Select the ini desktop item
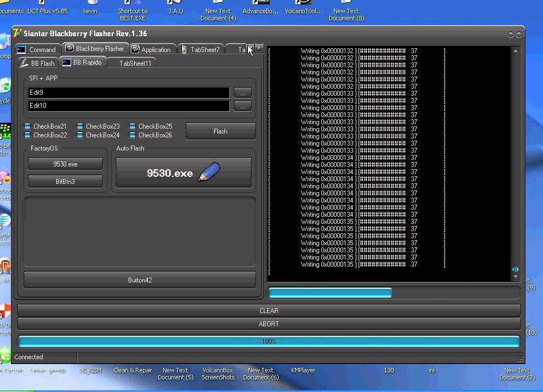The width and height of the screenshot is (543, 392). [x=431, y=370]
